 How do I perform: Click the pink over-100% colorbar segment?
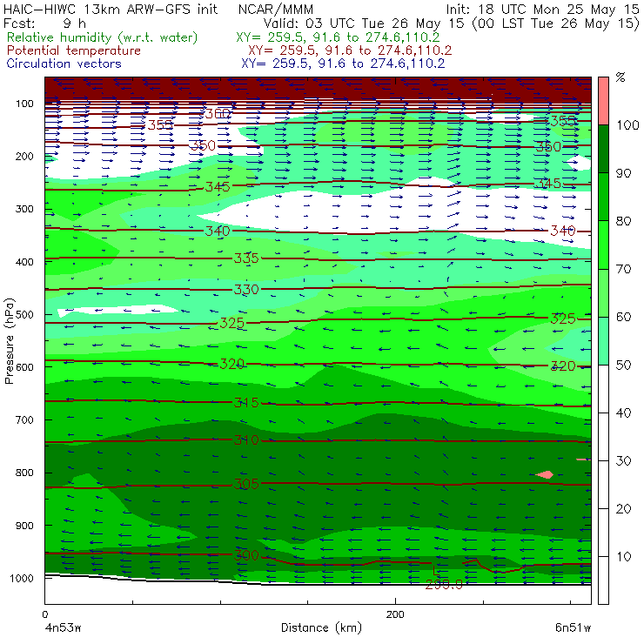pos(603,101)
